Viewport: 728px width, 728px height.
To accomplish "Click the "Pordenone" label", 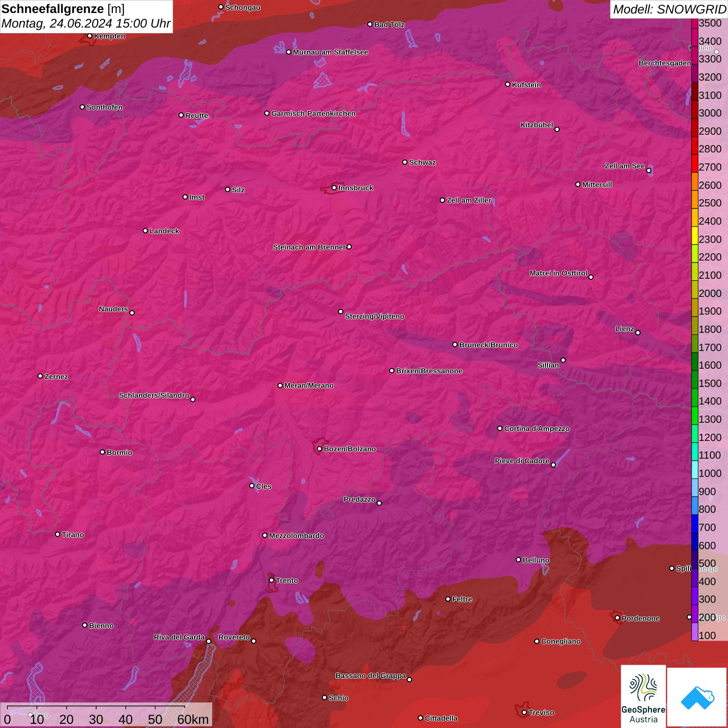I will 641,618.
